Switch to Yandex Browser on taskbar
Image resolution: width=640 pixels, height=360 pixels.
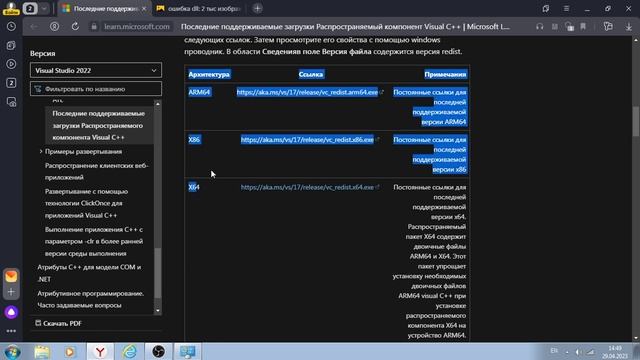pos(100,352)
